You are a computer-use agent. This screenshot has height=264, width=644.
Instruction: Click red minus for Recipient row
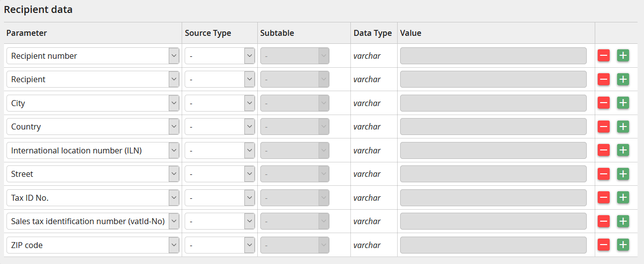tap(604, 79)
